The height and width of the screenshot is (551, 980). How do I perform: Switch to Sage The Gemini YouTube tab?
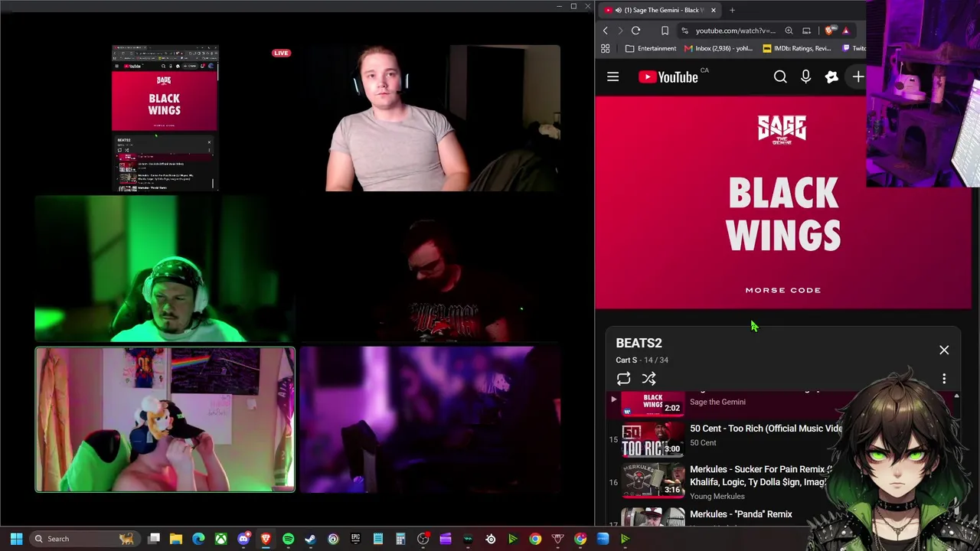(659, 10)
